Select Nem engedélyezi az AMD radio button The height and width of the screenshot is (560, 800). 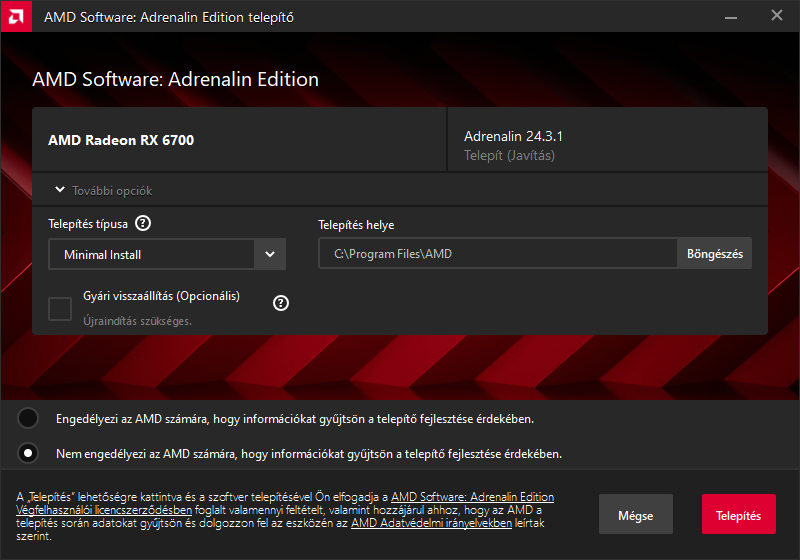pos(28,453)
